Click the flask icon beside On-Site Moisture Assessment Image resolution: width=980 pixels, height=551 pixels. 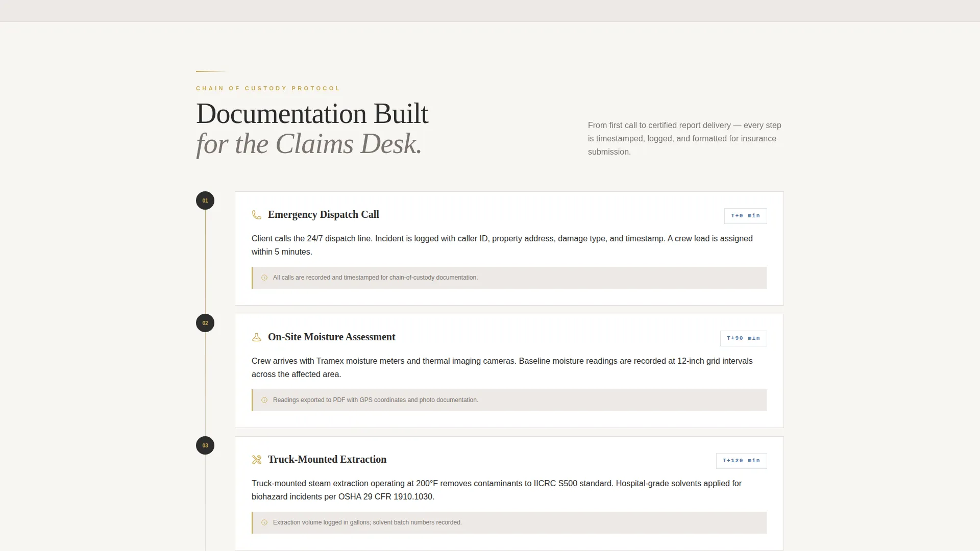point(257,337)
